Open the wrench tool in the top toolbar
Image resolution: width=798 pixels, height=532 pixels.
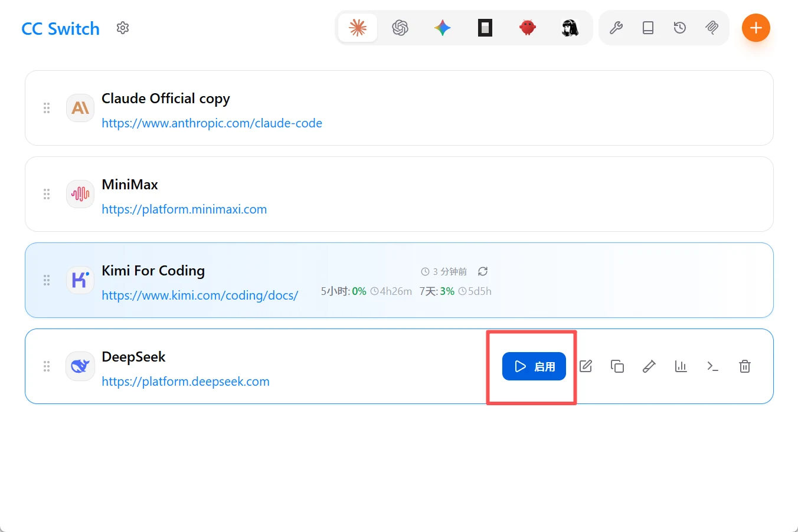click(x=616, y=28)
